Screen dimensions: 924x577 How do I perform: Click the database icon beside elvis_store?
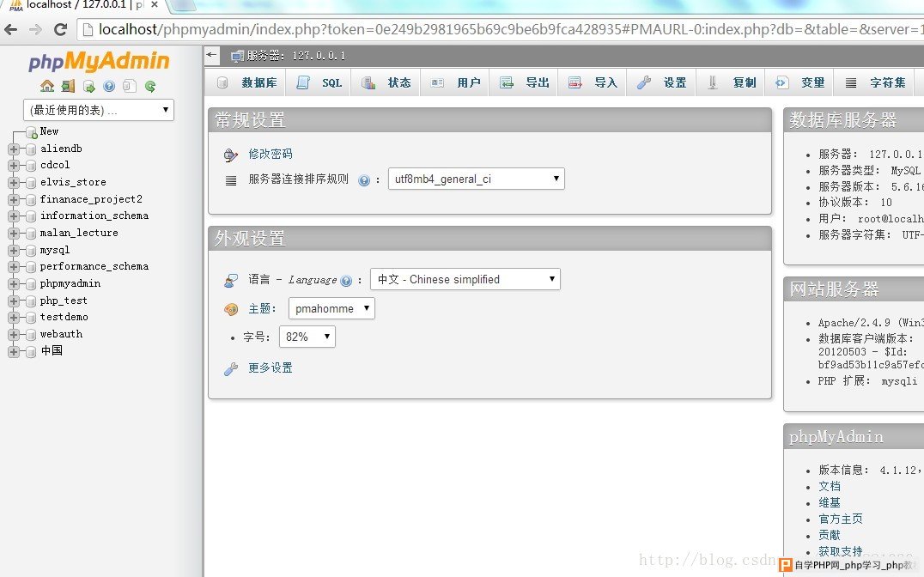(x=31, y=183)
